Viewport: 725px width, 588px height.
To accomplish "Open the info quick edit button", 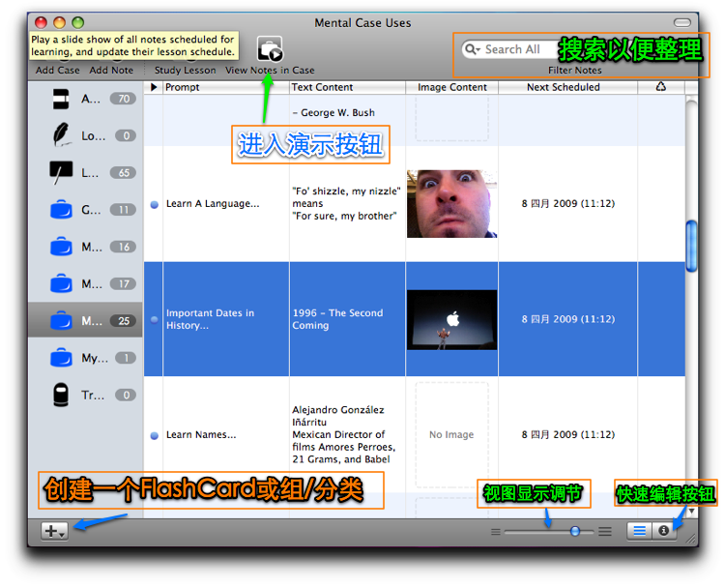I will pyautogui.click(x=663, y=531).
